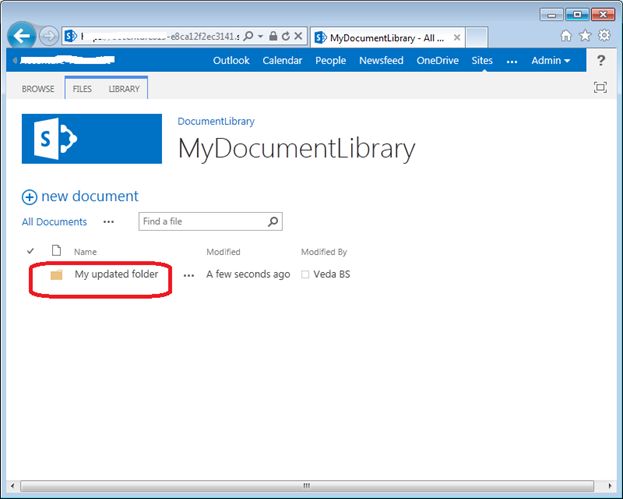This screenshot has width=623, height=499.
Task: Open the DocumentLibrary breadcrumb link
Action: 216,122
